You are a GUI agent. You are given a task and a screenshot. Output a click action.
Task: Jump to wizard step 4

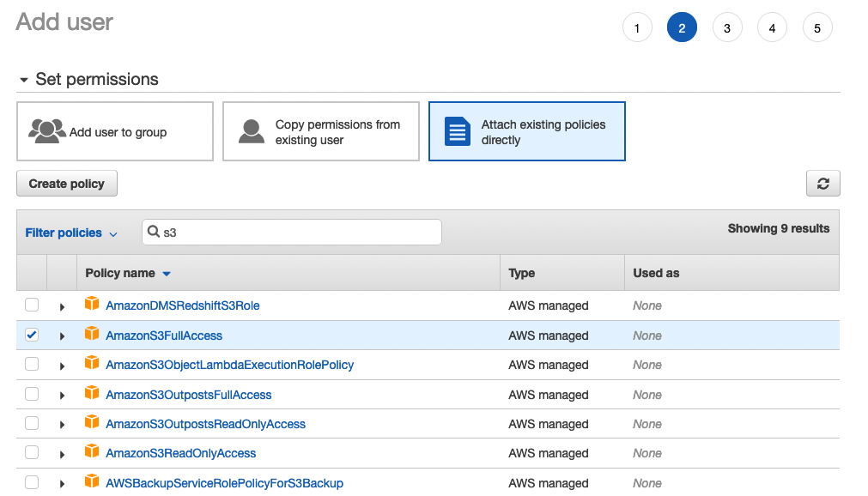[x=772, y=27]
